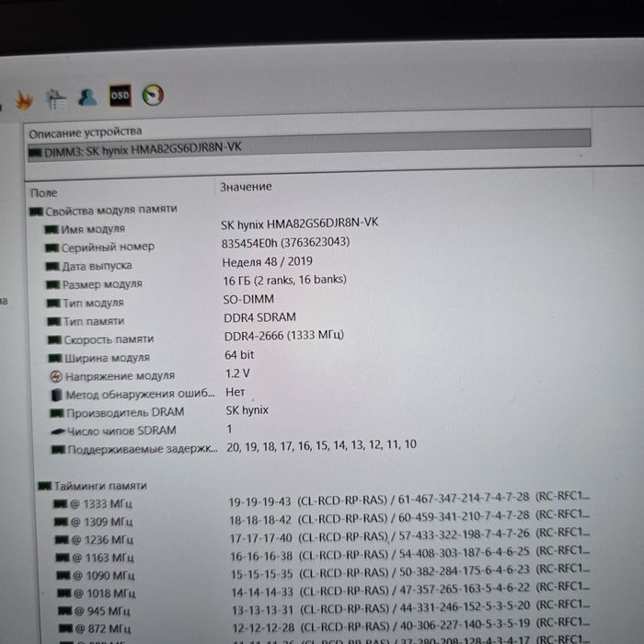Image resolution: width=644 pixels, height=644 pixels.
Task: Select the @ 945 МГц timing row
Action: 94,611
